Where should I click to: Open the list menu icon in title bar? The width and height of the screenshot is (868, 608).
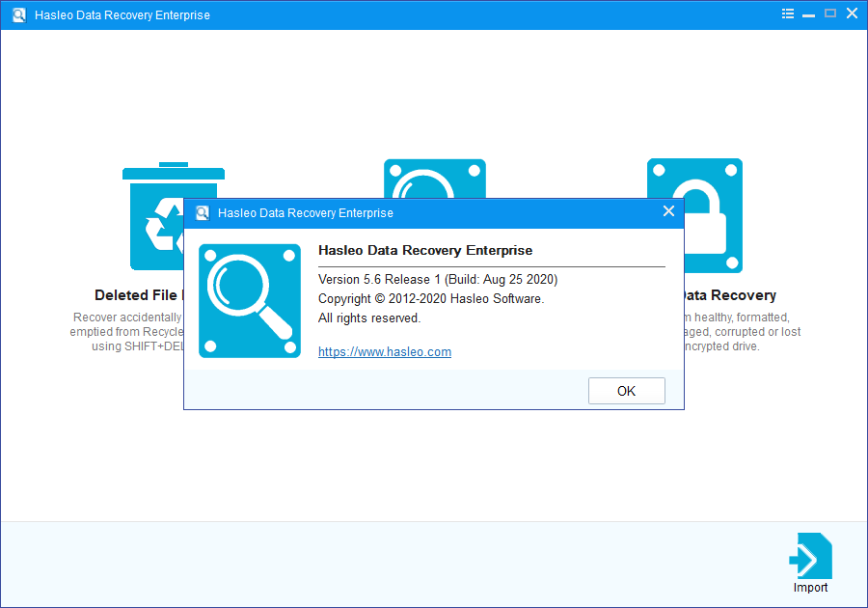(788, 14)
